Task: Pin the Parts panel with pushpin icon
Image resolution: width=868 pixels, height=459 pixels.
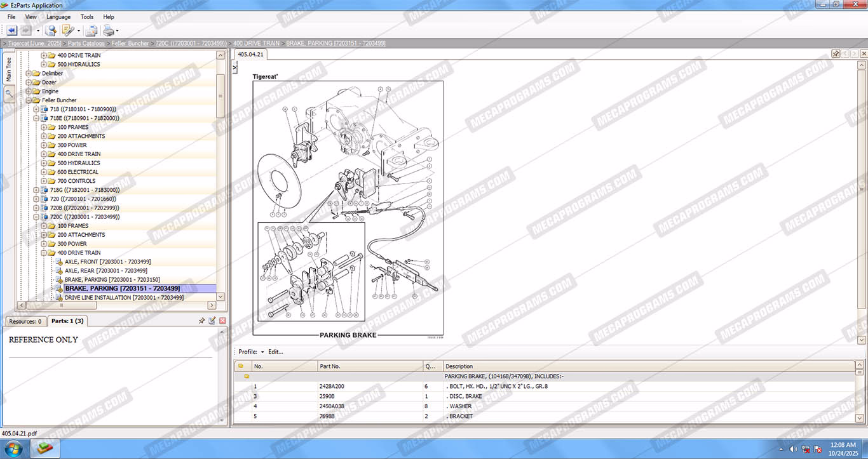Action: pyautogui.click(x=202, y=321)
